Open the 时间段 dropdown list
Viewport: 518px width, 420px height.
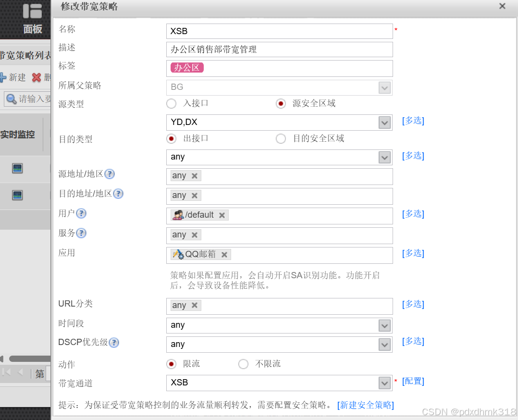point(384,325)
